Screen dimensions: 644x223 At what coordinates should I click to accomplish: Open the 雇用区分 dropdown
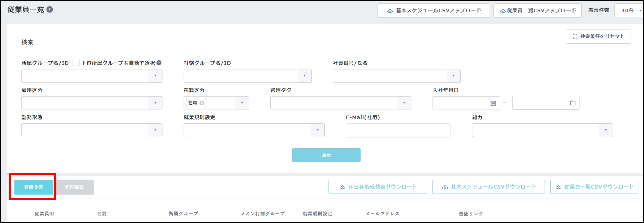pyautogui.click(x=155, y=103)
